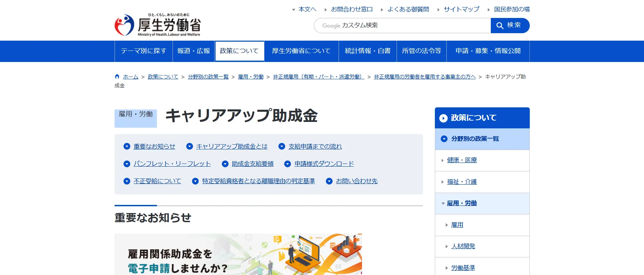Click the 雇用関係助成金 電子申請 banner image
This screenshot has width=644, height=275.
[238, 254]
